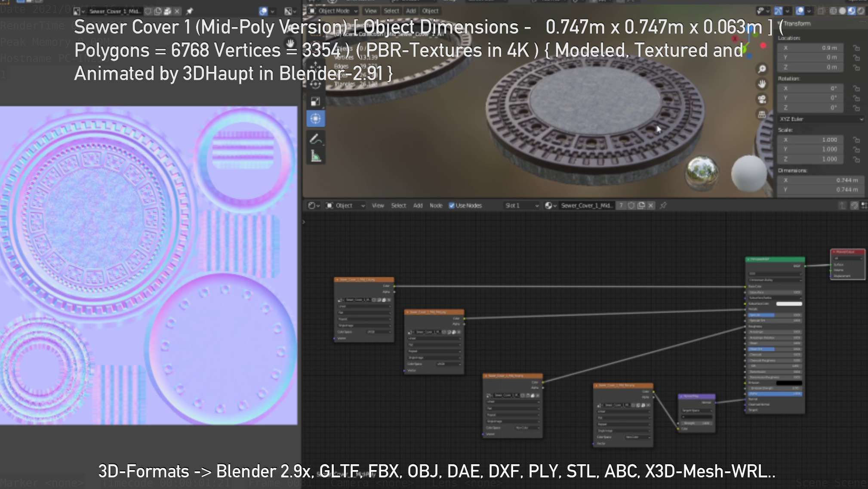The width and height of the screenshot is (868, 489).
Task: Lock Scale Z value
Action: (x=856, y=159)
